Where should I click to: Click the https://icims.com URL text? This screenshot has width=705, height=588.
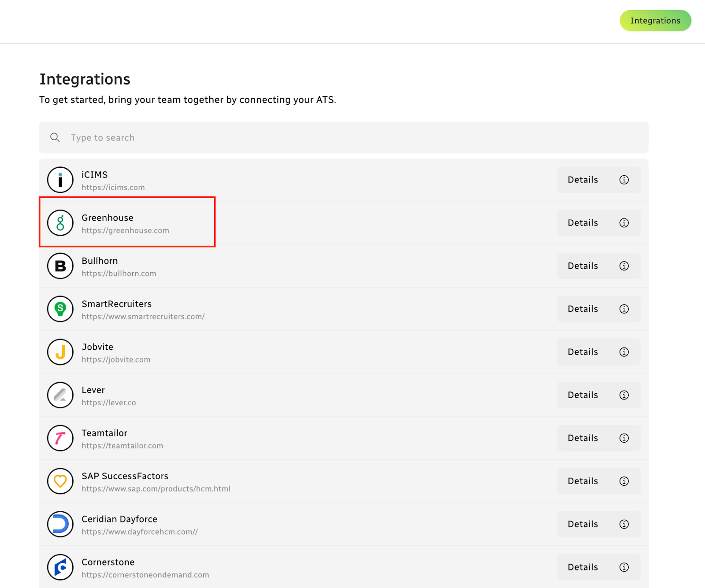[x=113, y=188]
